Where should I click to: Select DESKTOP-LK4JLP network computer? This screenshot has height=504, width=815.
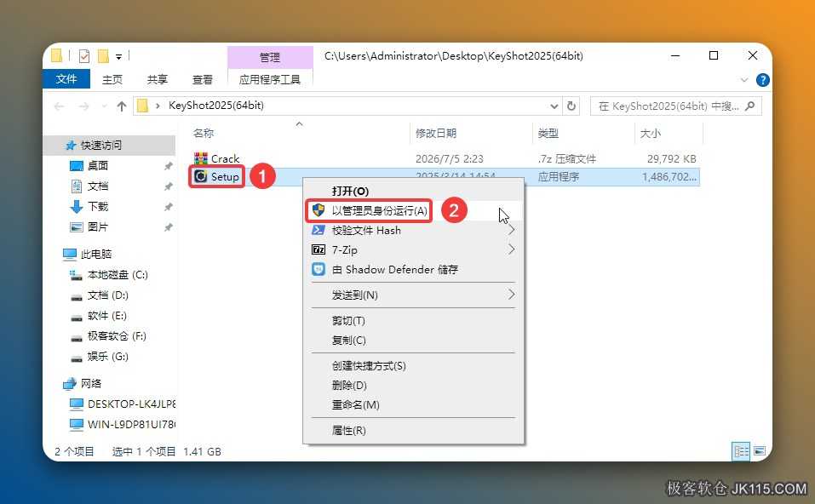(x=131, y=404)
